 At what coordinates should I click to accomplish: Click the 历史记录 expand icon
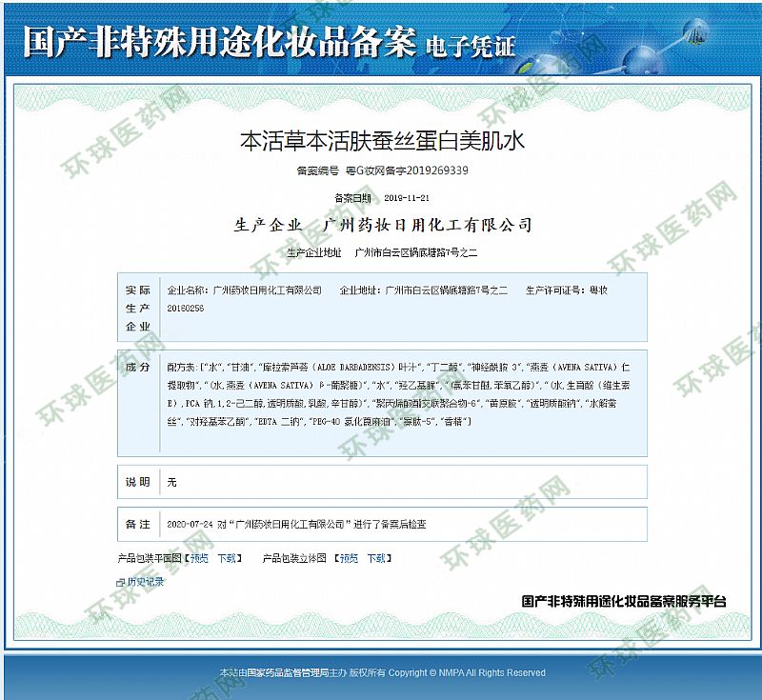tap(120, 582)
